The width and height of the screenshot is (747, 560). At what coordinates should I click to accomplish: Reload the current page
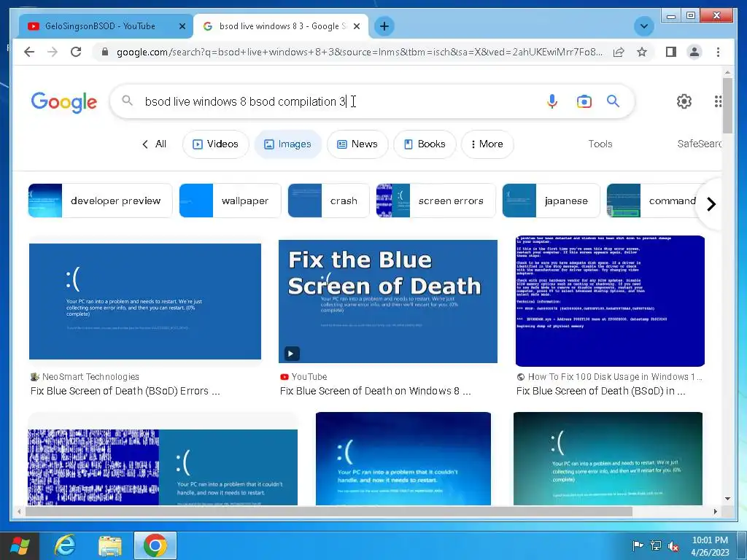tap(76, 52)
